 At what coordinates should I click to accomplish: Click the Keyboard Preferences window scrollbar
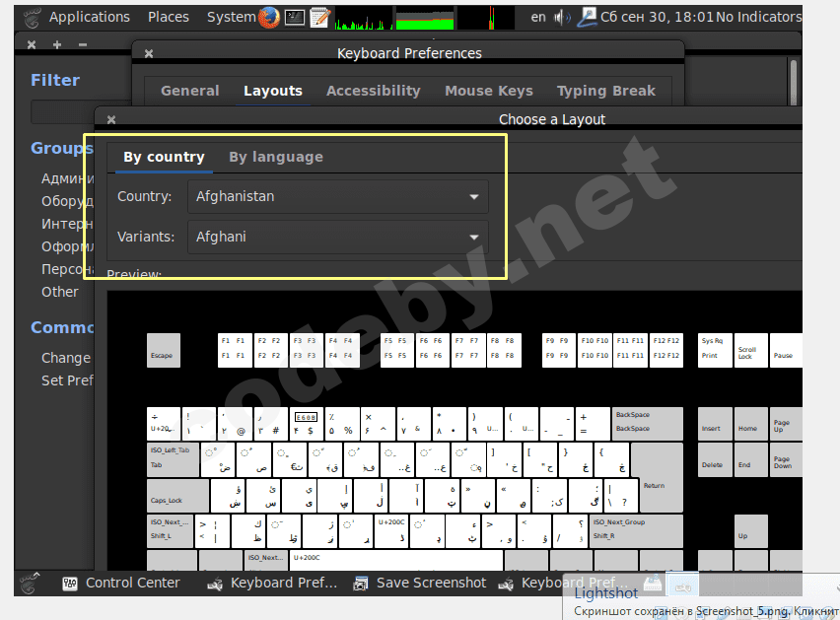point(794,82)
